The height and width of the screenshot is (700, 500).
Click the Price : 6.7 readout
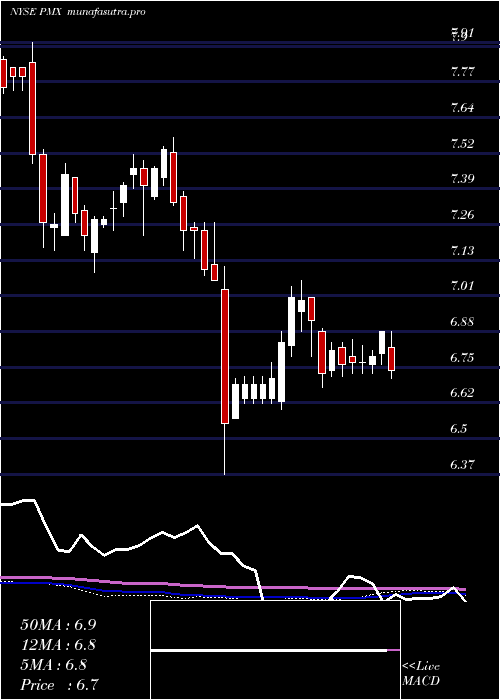point(59,685)
